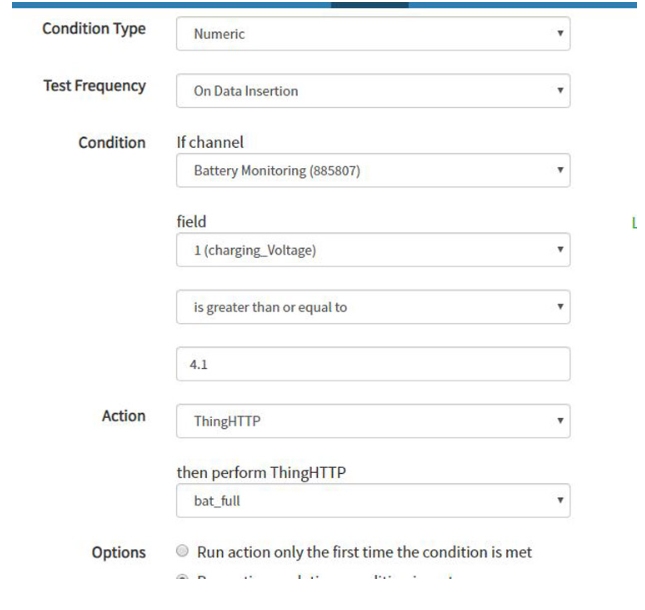Image resolution: width=645 pixels, height=610 pixels.
Task: Click the 'Condition Type' label
Action: click(x=93, y=29)
